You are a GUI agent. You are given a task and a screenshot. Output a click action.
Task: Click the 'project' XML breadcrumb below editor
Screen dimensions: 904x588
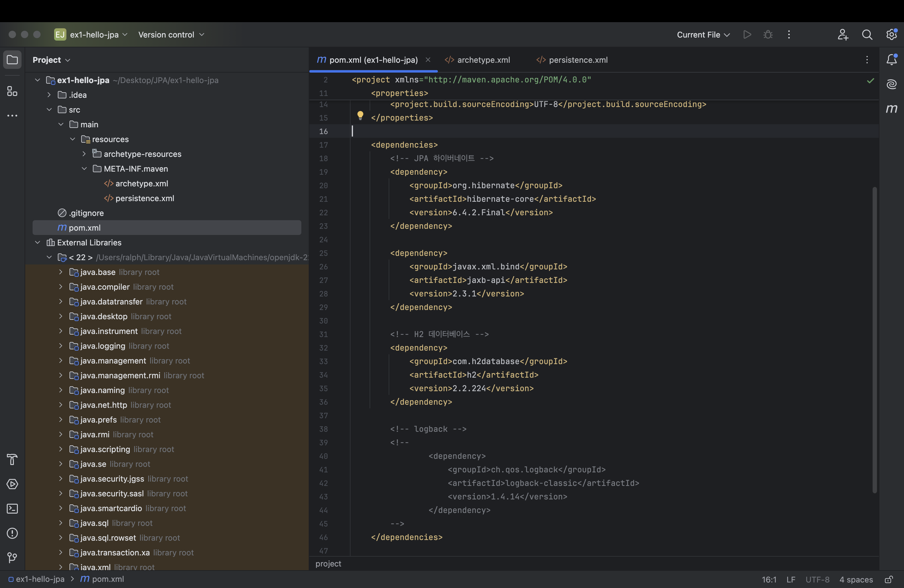328,564
